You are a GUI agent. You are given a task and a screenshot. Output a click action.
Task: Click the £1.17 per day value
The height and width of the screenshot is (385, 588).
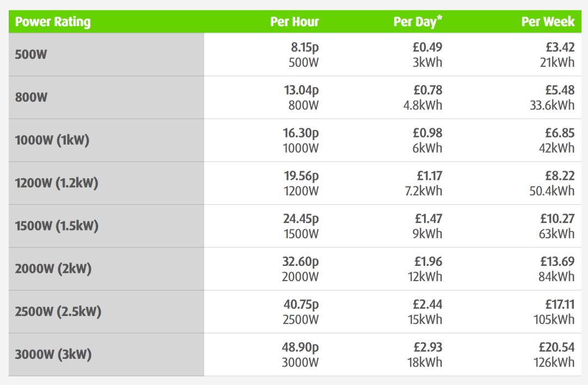point(428,176)
